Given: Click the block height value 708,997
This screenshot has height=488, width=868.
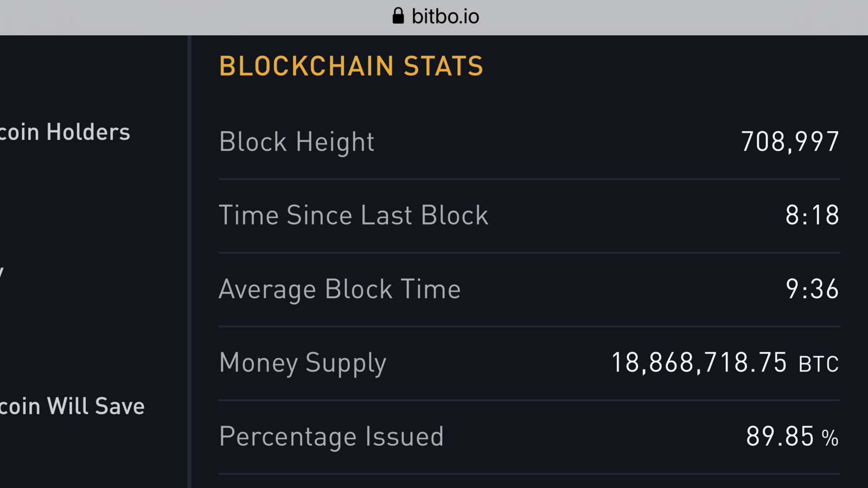Looking at the screenshot, I should (x=790, y=142).
